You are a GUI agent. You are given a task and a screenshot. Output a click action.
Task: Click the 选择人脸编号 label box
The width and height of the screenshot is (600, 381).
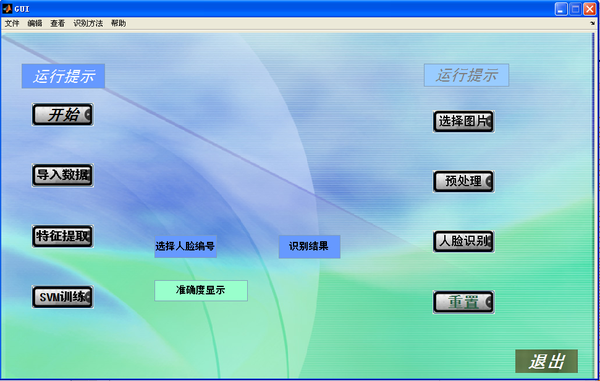click(x=186, y=246)
